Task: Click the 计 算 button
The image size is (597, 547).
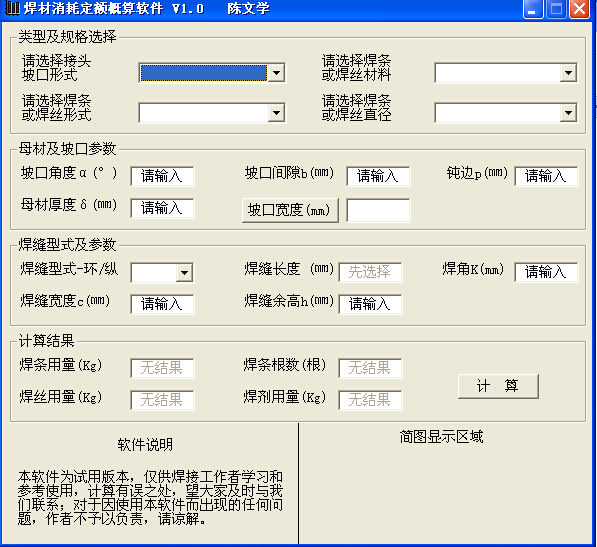Action: (x=498, y=386)
